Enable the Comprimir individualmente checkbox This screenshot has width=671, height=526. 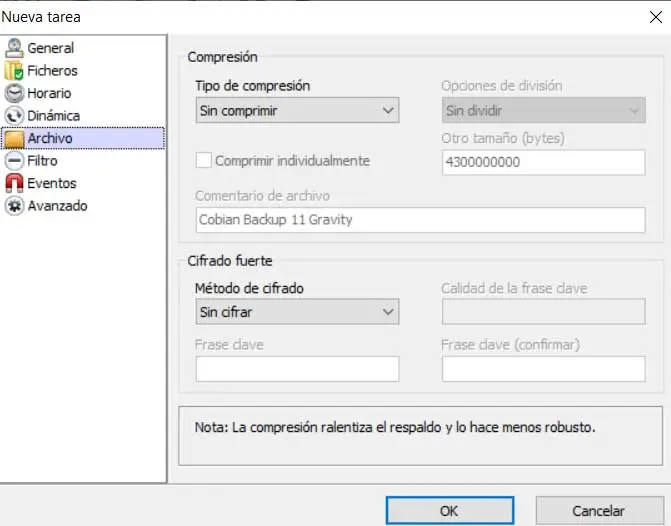tap(204, 161)
